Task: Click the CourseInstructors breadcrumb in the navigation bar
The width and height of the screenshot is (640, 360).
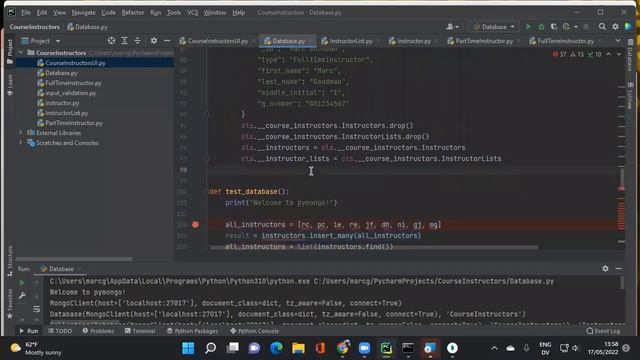Action: click(35, 27)
